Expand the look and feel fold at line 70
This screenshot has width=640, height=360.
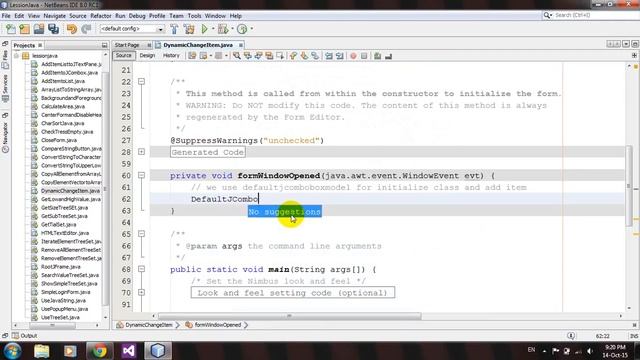coord(141,292)
